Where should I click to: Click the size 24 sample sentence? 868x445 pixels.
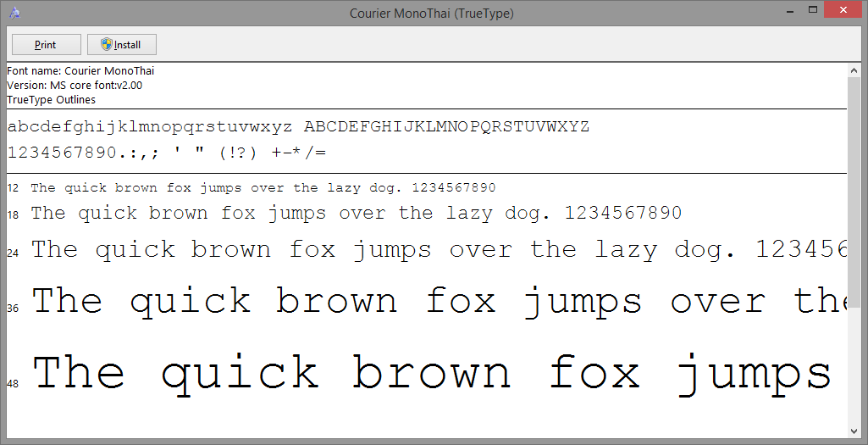pyautogui.click(x=439, y=250)
